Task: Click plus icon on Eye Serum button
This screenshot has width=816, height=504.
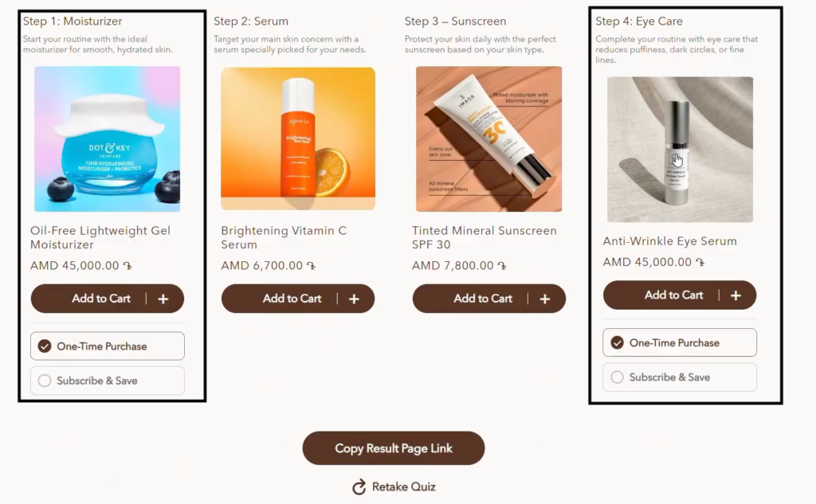Action: click(736, 295)
